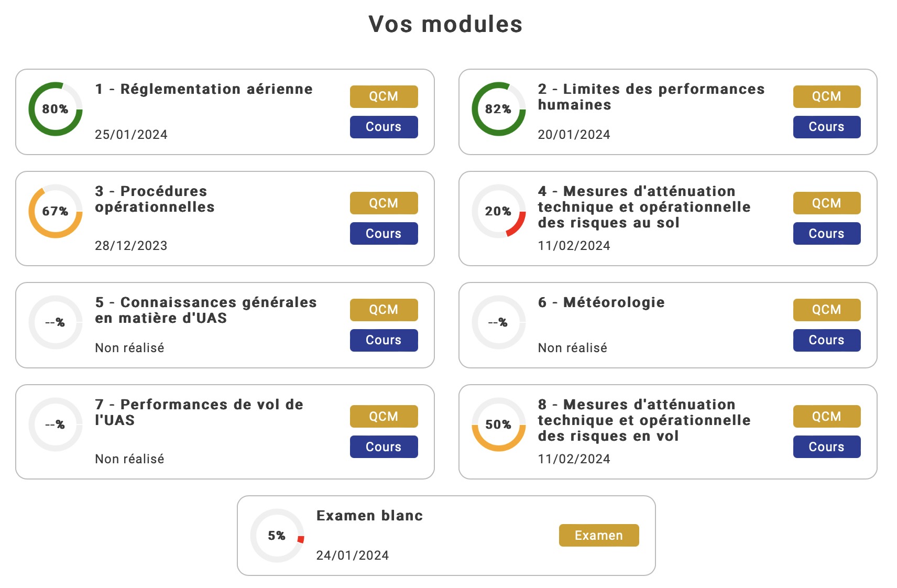Image resolution: width=897 pixels, height=588 pixels.
Task: Click the 50% progress ring for module 8
Action: [x=498, y=424]
